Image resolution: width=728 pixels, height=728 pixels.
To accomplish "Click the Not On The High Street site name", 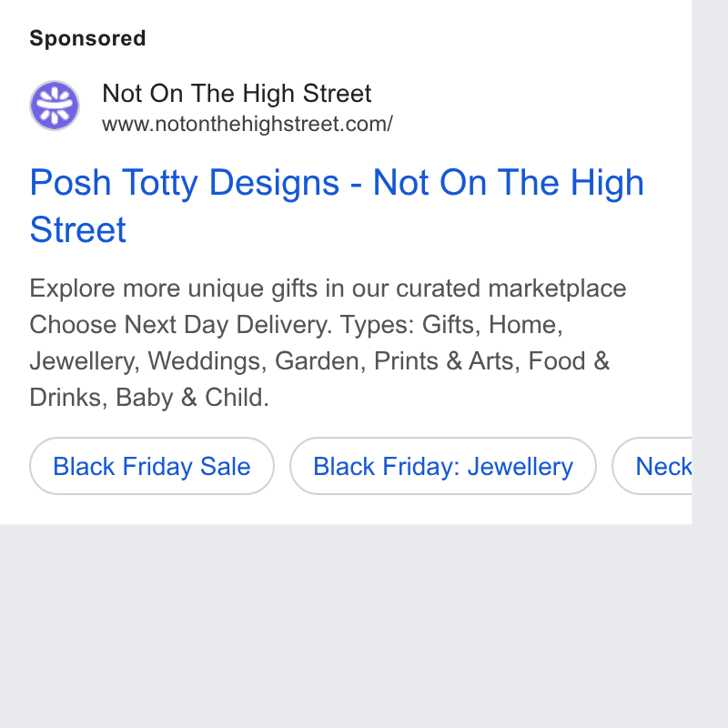I will click(237, 94).
